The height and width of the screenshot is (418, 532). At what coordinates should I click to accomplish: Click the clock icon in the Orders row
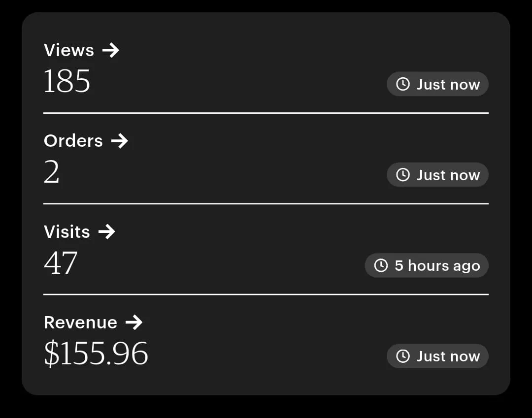click(x=403, y=175)
